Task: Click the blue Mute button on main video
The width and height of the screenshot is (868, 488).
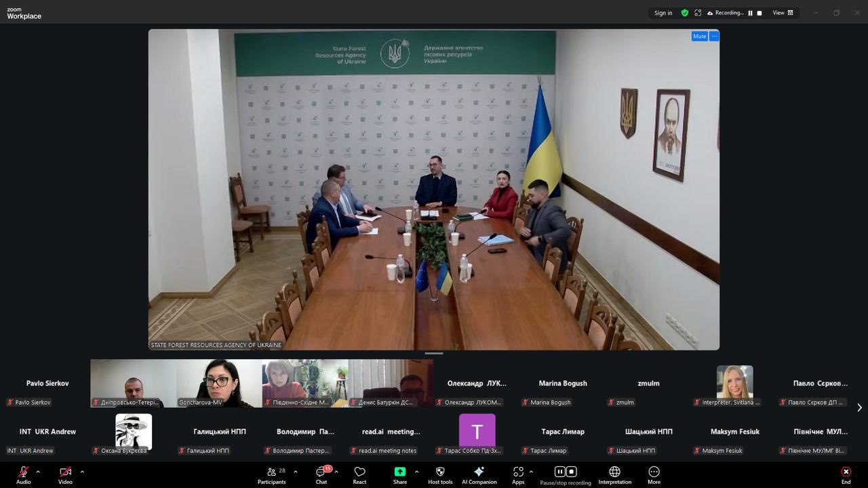Action: (699, 37)
